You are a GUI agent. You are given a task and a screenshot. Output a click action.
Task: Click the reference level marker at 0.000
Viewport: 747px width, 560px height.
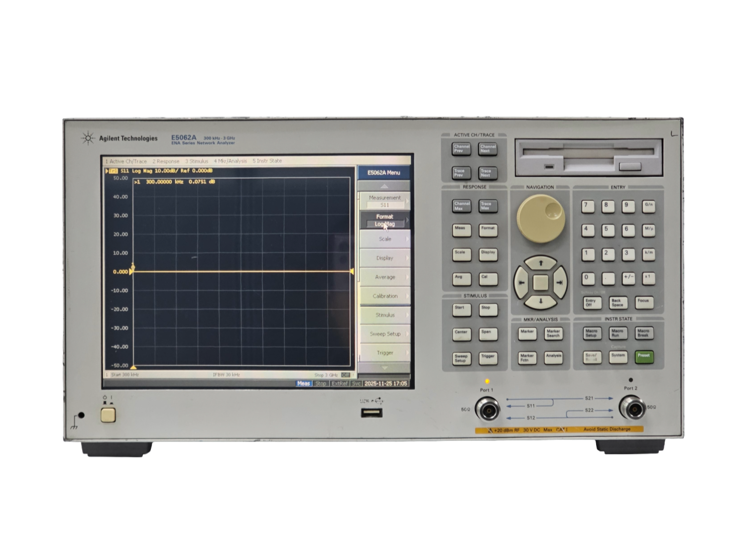(x=131, y=272)
